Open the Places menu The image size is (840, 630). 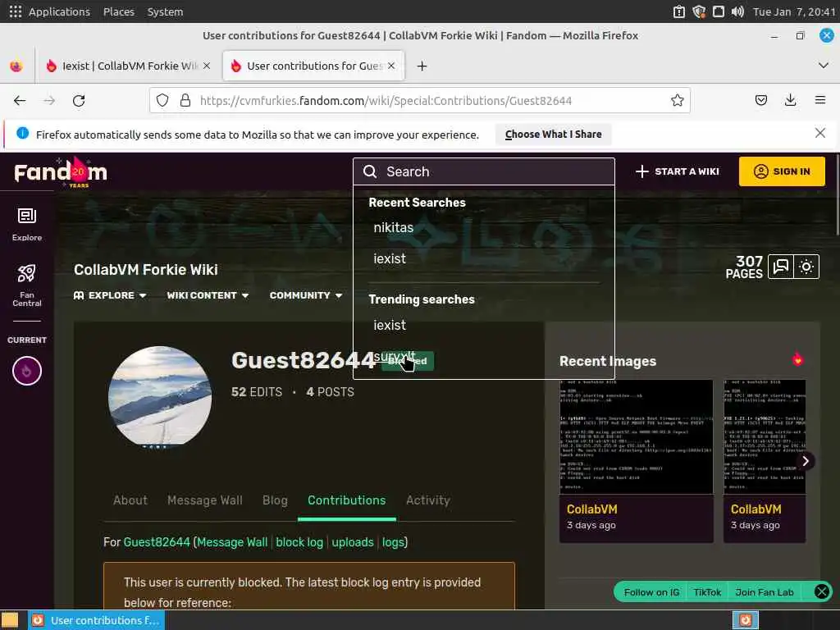(118, 11)
